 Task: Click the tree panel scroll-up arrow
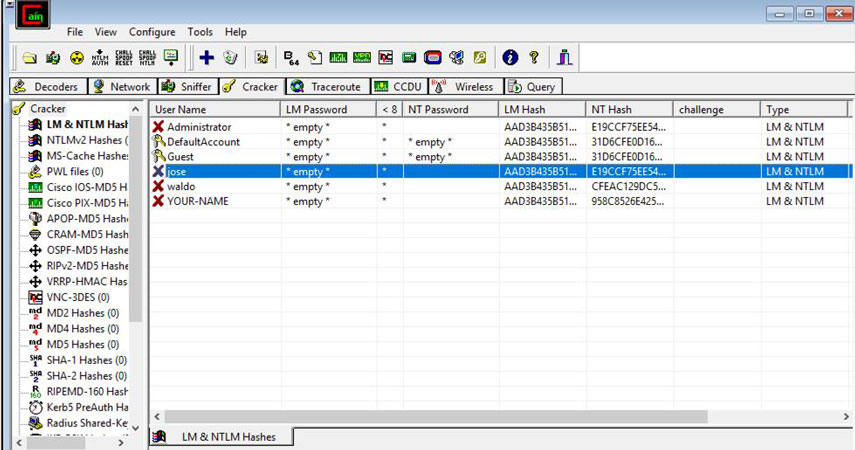[136, 109]
